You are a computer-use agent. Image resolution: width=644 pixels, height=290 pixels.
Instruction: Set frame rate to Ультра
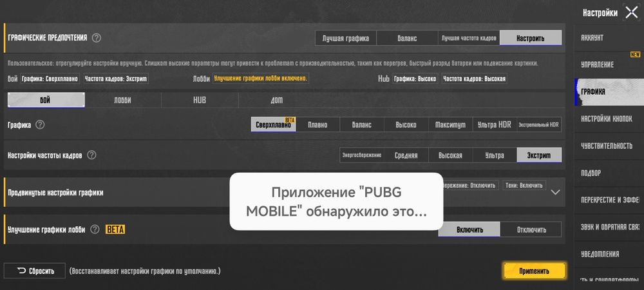tap(495, 155)
